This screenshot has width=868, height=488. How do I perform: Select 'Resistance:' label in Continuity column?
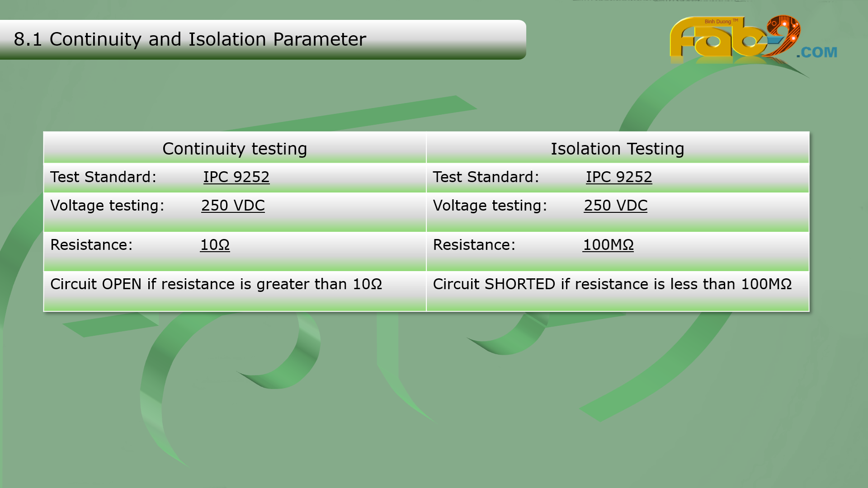(91, 245)
